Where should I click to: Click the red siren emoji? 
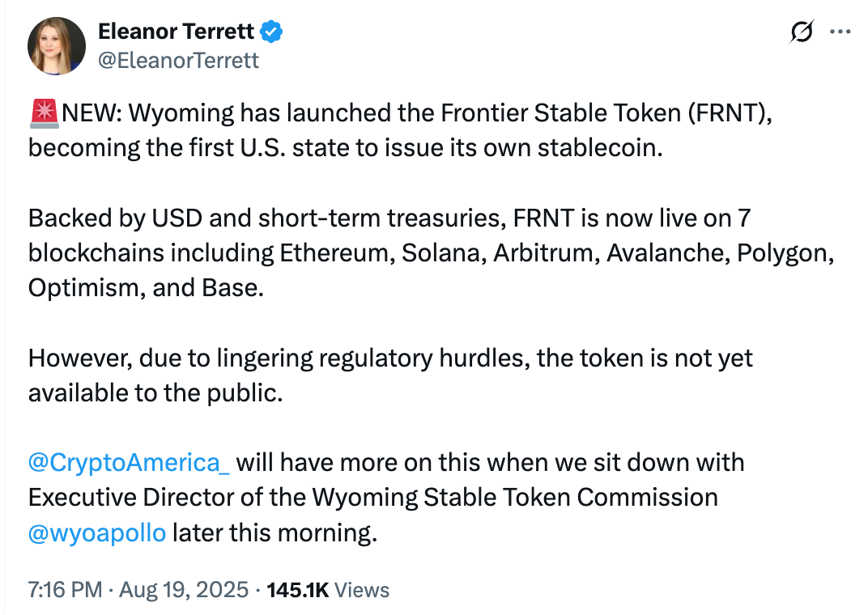[x=45, y=113]
